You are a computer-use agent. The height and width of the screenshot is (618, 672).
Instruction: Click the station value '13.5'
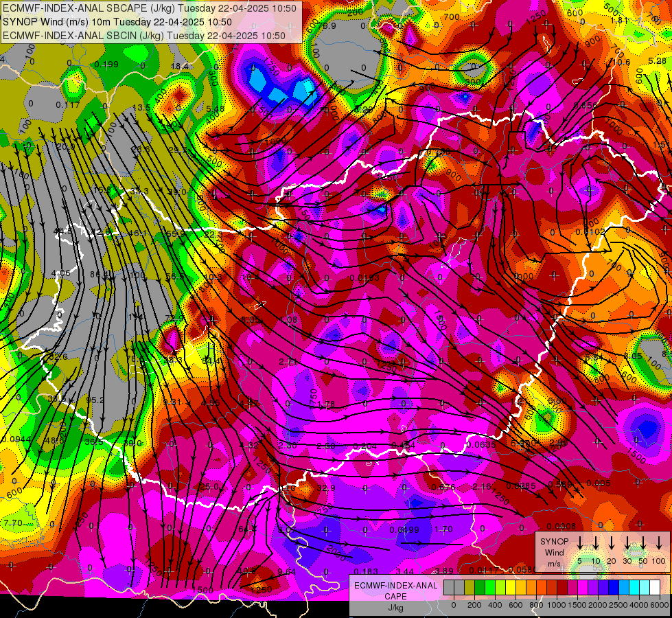tap(141, 108)
